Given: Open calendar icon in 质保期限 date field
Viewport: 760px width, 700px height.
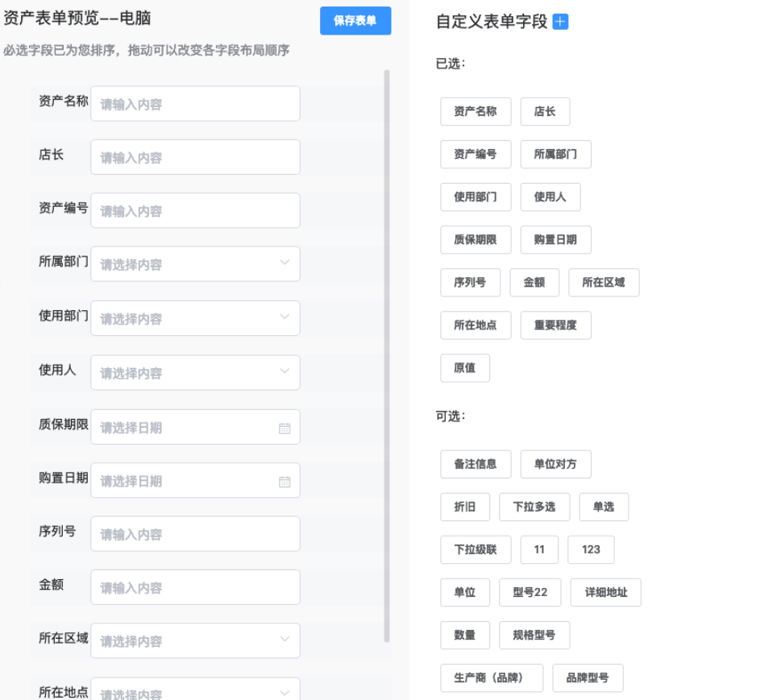Looking at the screenshot, I should 284,428.
